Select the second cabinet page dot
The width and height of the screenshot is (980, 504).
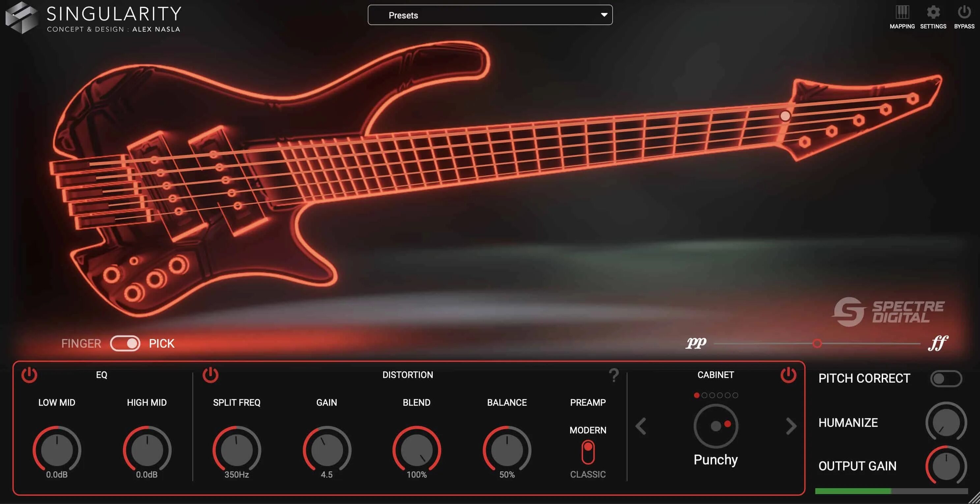tap(704, 395)
